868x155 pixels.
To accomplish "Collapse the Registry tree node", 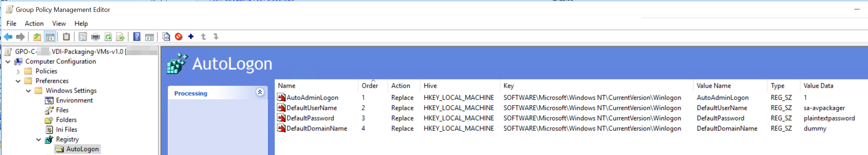I will pos(38,139).
